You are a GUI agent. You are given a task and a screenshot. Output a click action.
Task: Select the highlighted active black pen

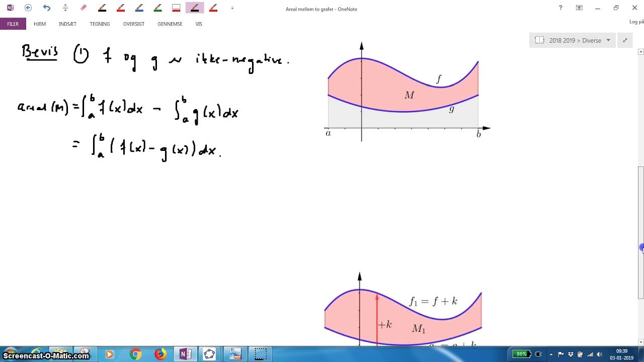tap(195, 8)
